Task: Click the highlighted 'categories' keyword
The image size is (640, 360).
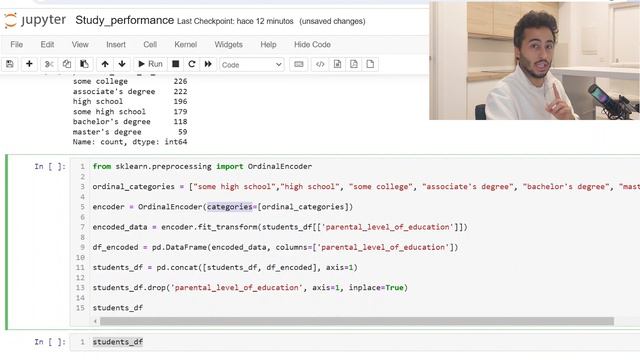Action: [x=230, y=207]
